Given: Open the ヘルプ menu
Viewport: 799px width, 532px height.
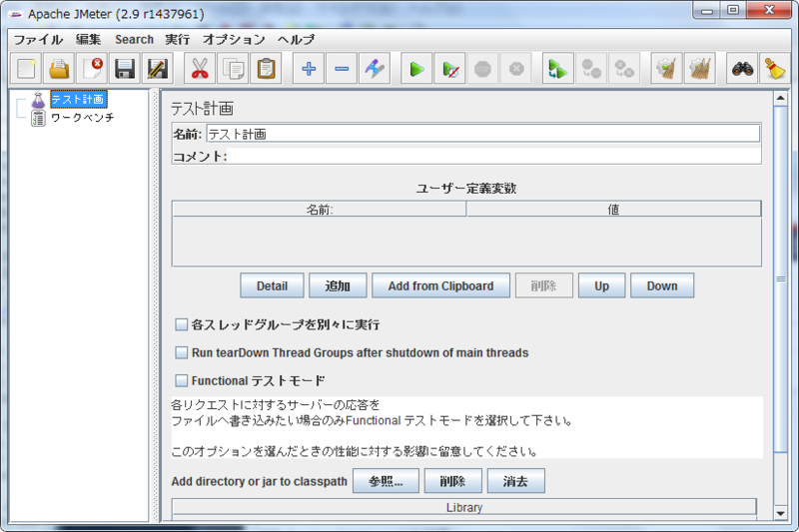Looking at the screenshot, I should (296, 40).
